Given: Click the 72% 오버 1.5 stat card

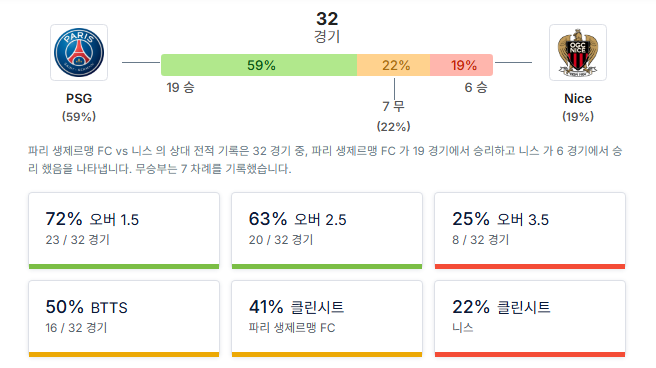Looking at the screenshot, I should coord(124,230).
